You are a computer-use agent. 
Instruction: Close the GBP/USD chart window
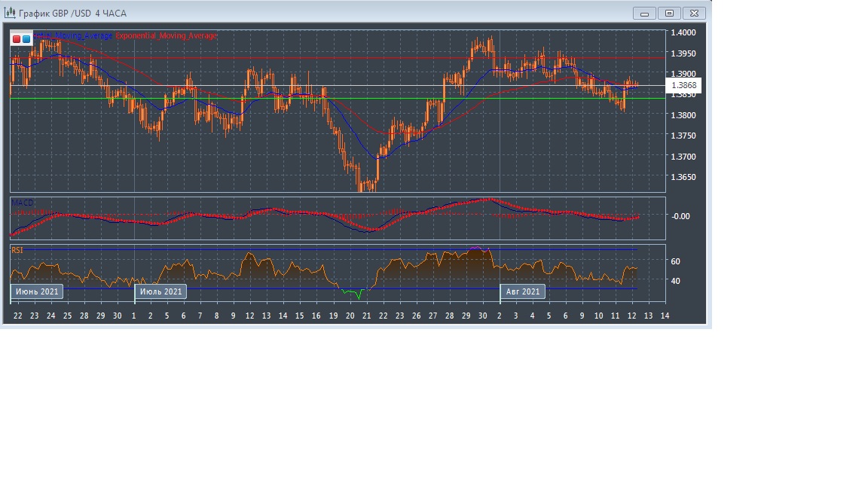click(x=695, y=13)
